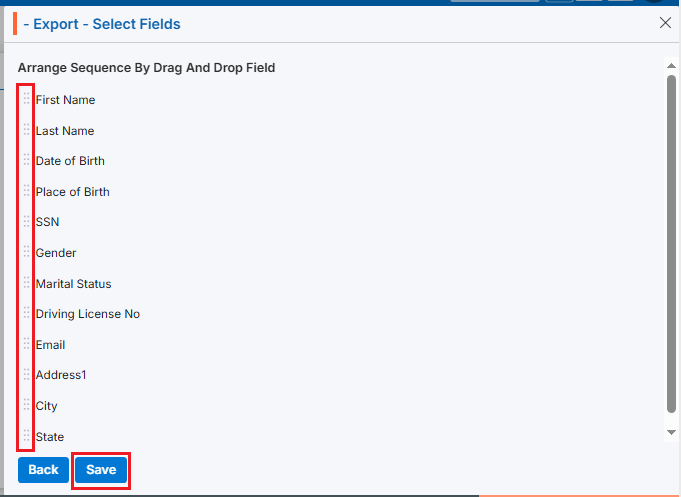Click the drag handle beside State
Image resolution: width=681 pixels, height=497 pixels.
pos(26,436)
